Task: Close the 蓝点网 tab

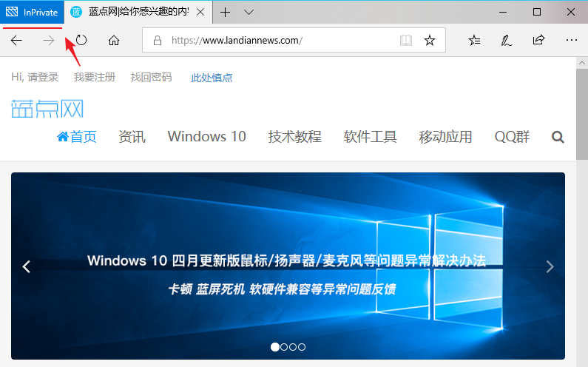Action: (x=200, y=13)
